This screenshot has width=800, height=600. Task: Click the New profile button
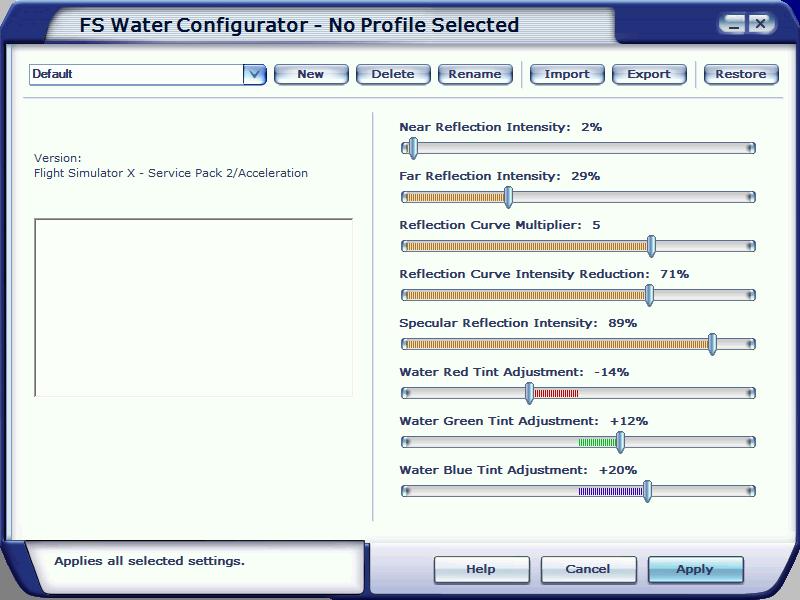click(310, 74)
